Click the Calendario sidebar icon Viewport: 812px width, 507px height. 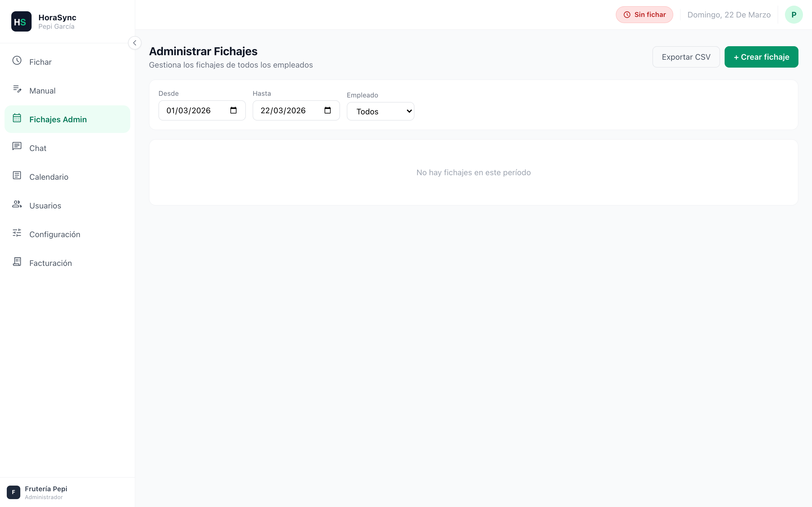tap(17, 175)
